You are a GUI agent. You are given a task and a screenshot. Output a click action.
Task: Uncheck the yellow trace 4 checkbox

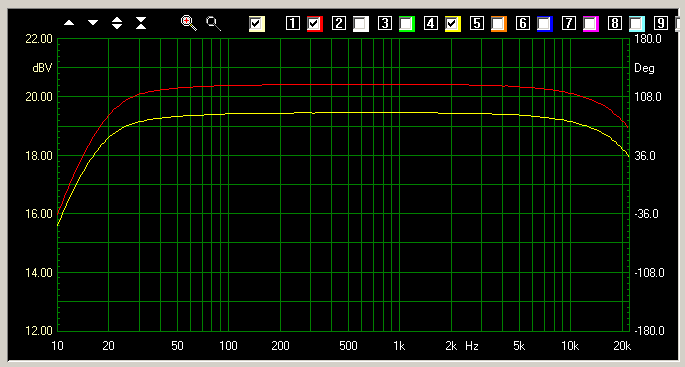(453, 24)
